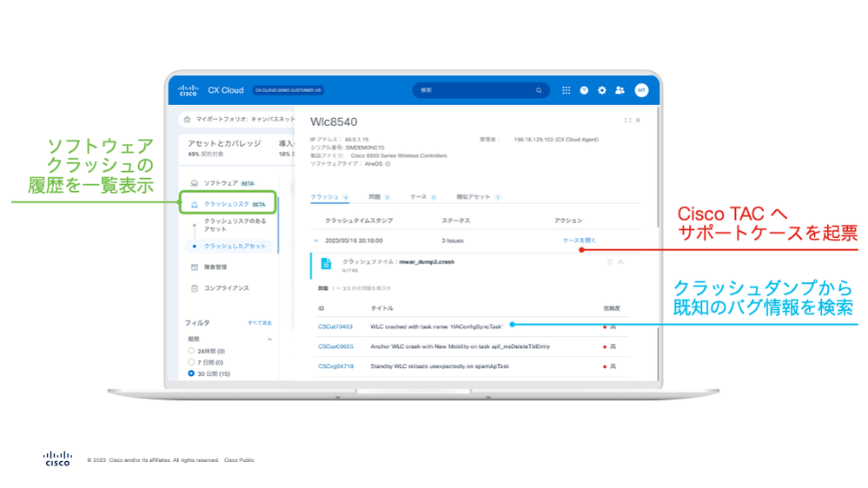Click the Cisco logo in CX Cloud header
The height and width of the screenshot is (488, 868).
(189, 90)
